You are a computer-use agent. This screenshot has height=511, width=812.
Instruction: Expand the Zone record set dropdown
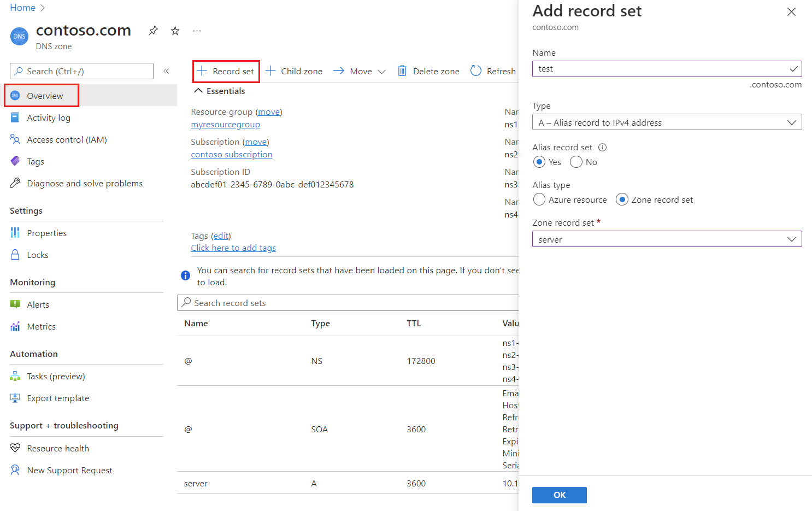click(x=667, y=239)
